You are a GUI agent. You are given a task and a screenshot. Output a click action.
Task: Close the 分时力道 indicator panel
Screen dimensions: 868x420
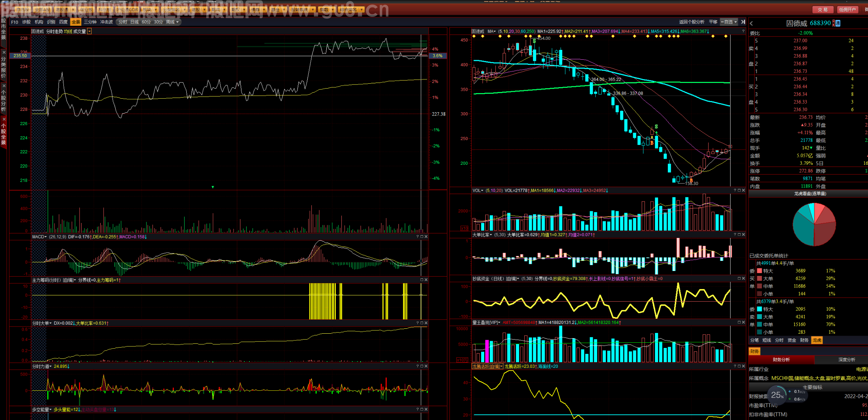426,366
